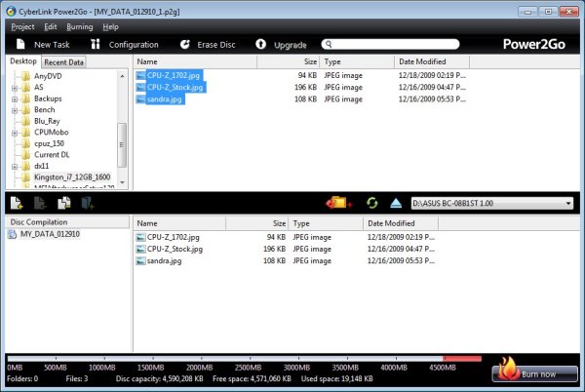The height and width of the screenshot is (392, 585).
Task: Click the New Task label
Action: pyautogui.click(x=52, y=45)
